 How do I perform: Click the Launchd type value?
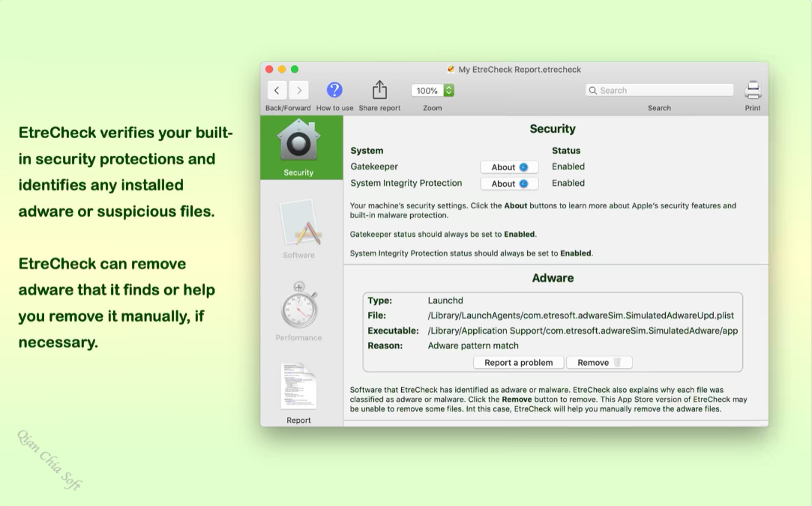(445, 301)
